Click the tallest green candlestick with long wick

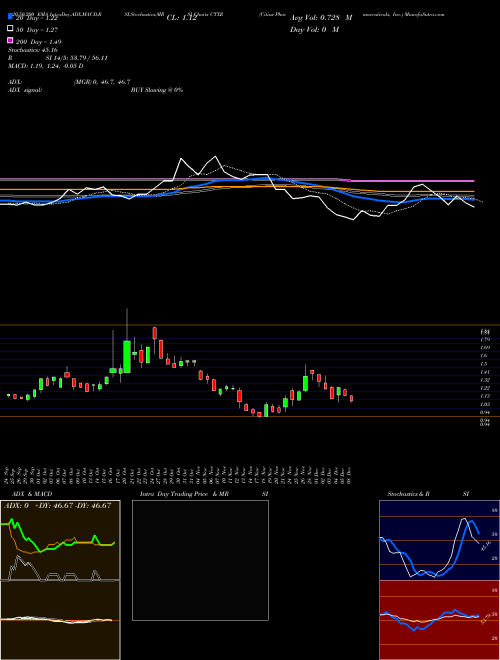point(127,357)
